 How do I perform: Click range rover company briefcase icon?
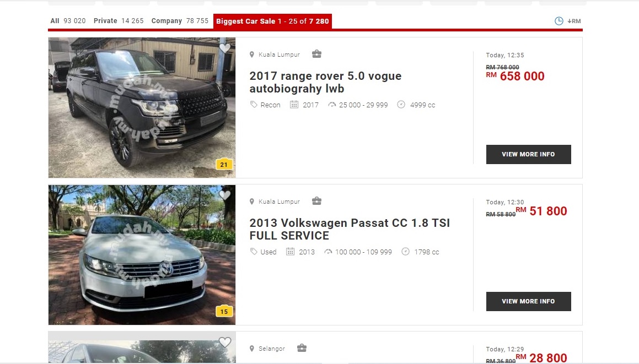click(316, 54)
